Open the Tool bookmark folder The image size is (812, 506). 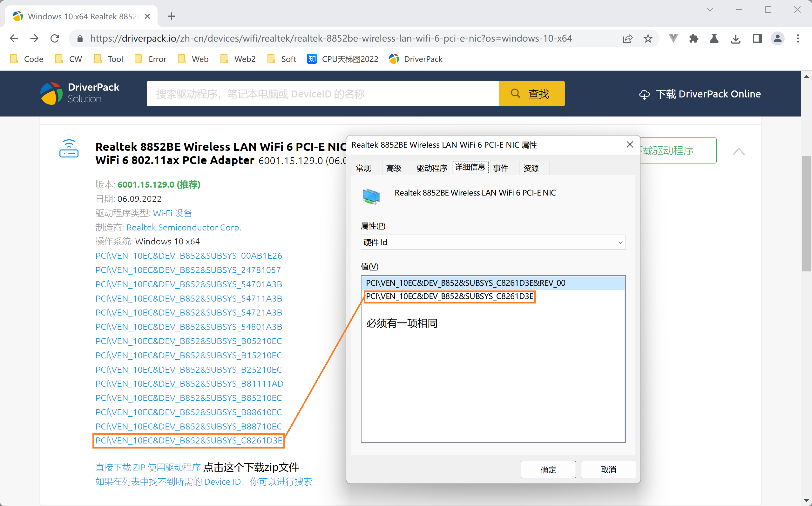pyautogui.click(x=109, y=59)
